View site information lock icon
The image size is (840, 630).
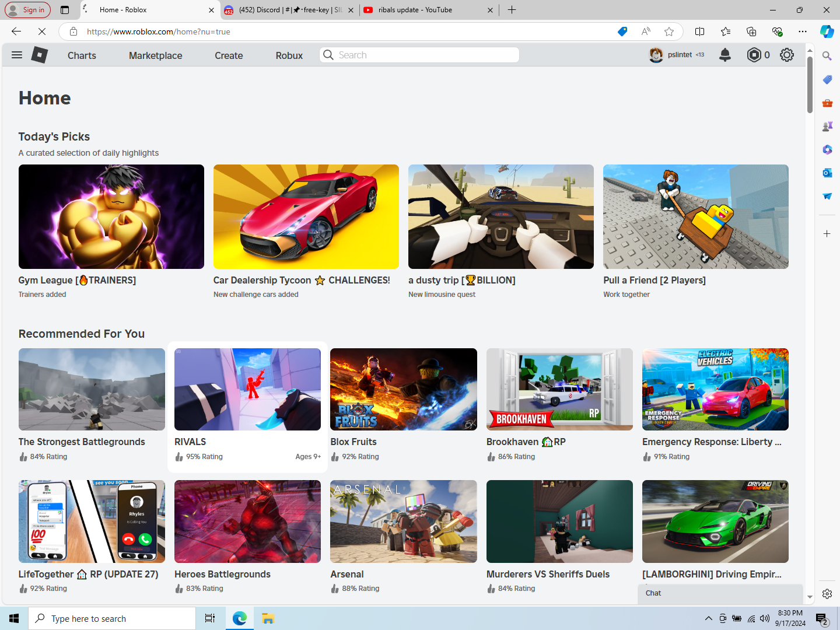(73, 32)
